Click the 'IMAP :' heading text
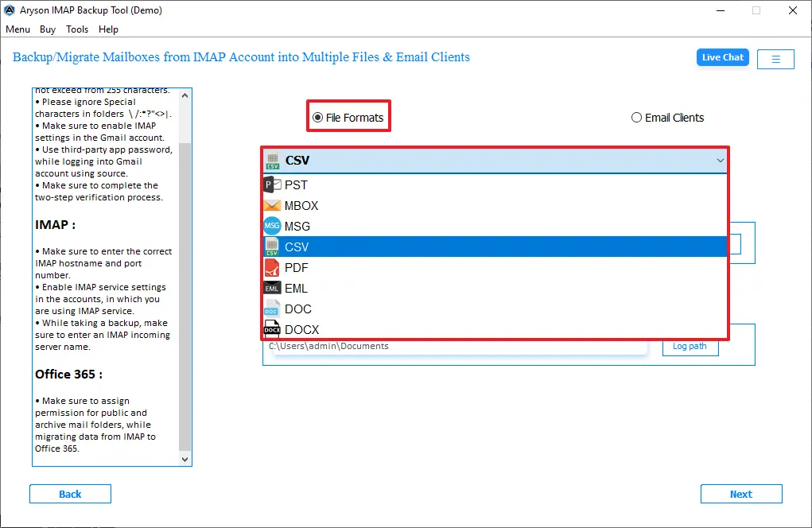 [56, 225]
